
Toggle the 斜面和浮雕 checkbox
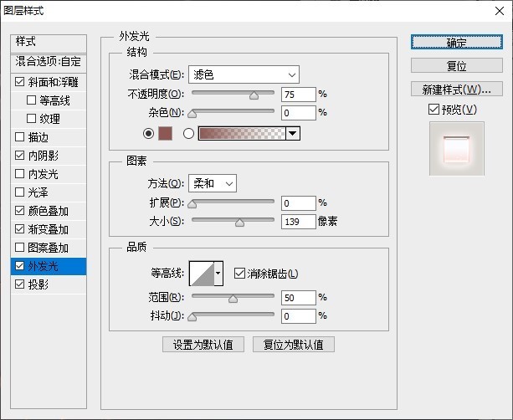point(19,82)
